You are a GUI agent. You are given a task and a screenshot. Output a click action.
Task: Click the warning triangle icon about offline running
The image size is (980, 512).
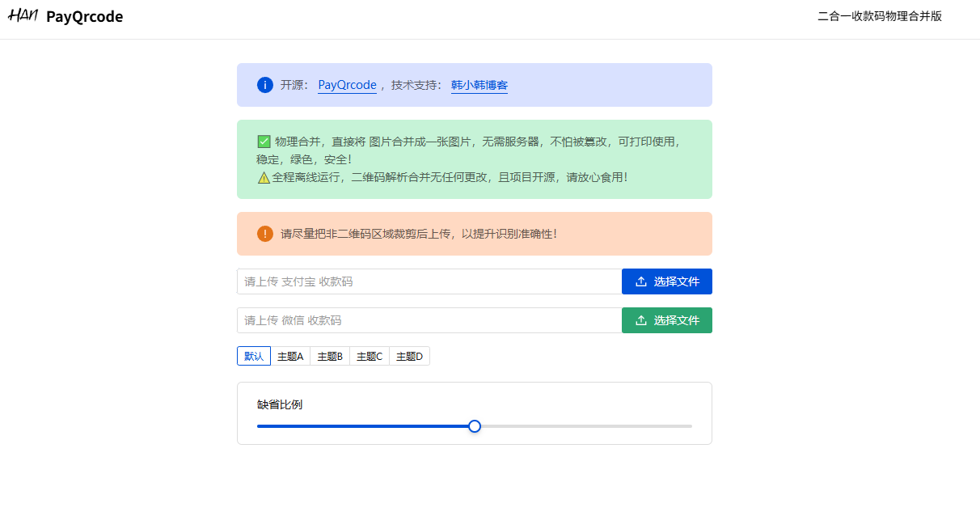point(263,177)
